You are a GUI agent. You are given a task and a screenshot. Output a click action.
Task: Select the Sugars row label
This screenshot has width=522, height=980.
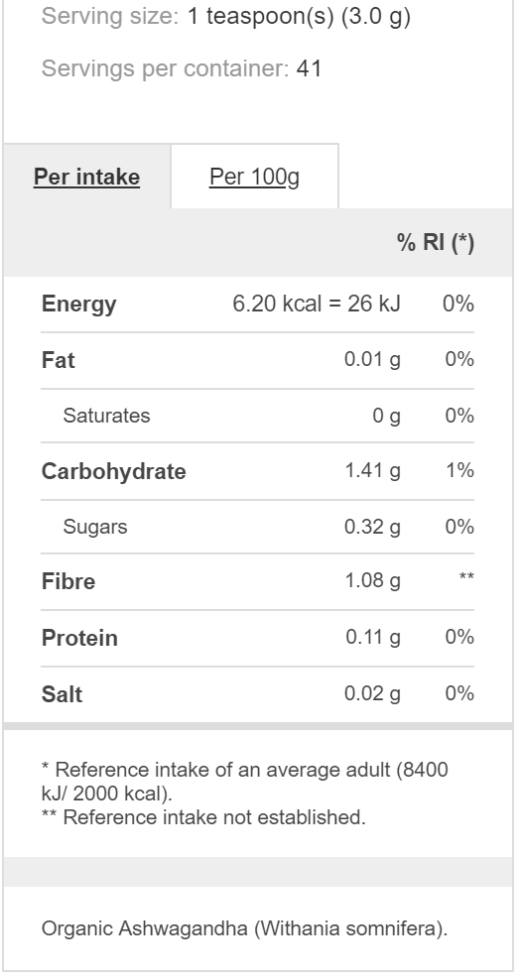coord(95,527)
